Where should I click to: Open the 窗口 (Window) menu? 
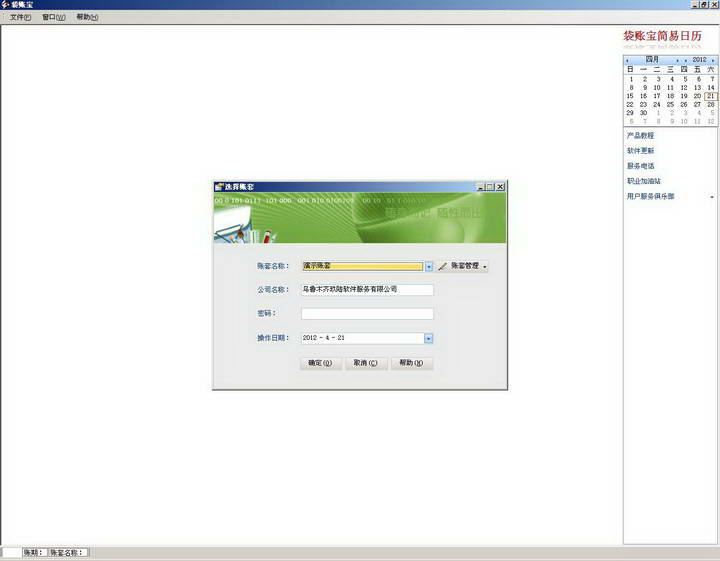[54, 17]
